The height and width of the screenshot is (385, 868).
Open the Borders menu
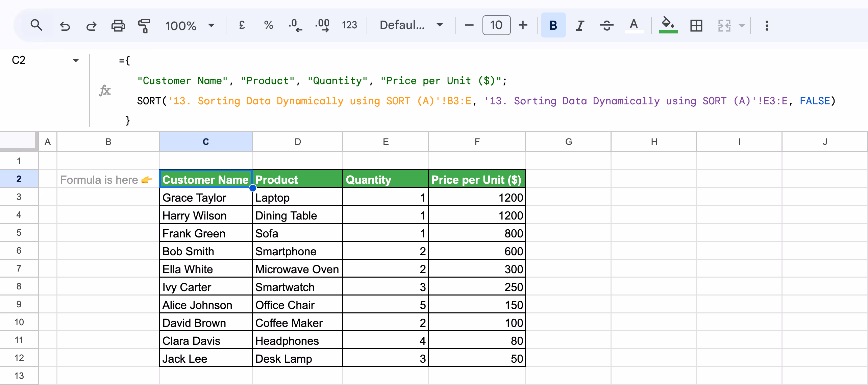pos(696,25)
